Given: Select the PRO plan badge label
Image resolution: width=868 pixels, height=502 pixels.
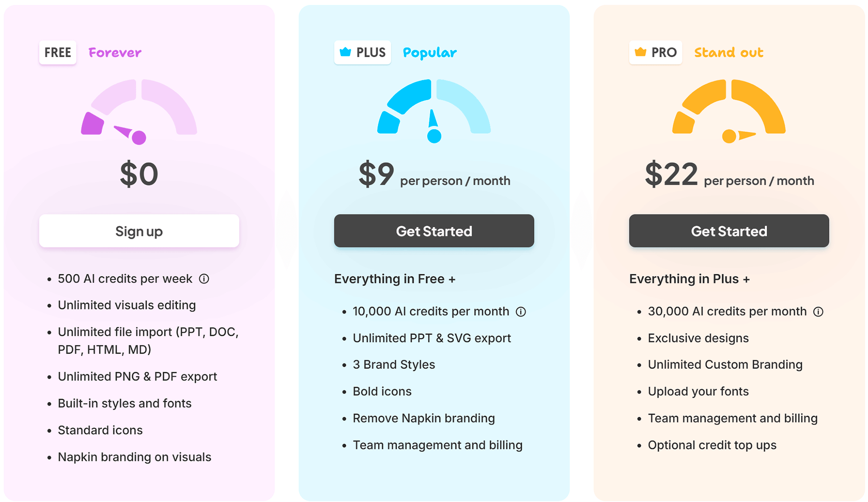Looking at the screenshot, I should point(656,52).
